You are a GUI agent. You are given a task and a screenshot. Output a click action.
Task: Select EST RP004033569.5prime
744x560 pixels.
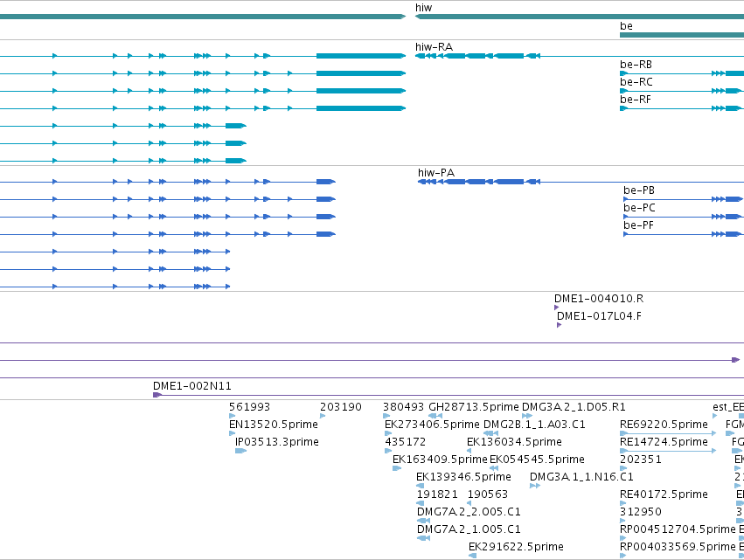click(678, 547)
